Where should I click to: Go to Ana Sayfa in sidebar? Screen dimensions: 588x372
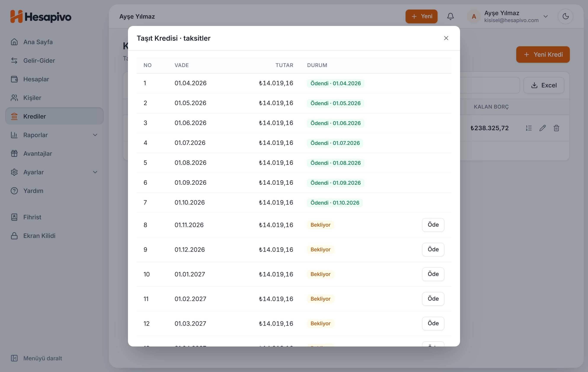click(x=54, y=42)
